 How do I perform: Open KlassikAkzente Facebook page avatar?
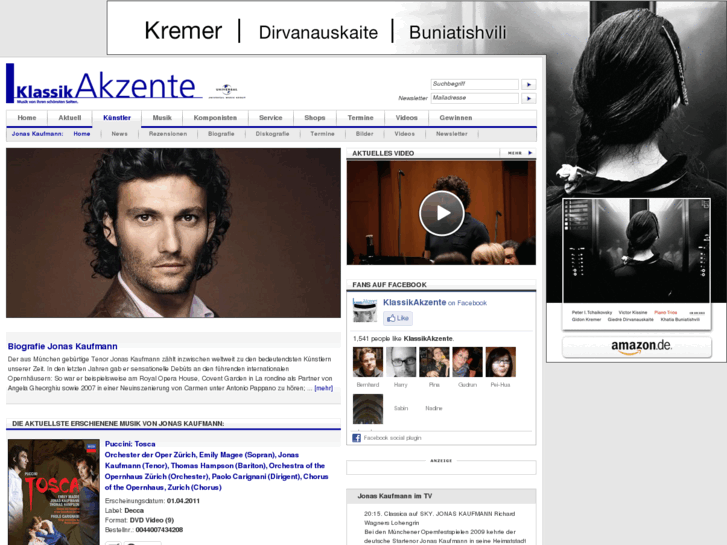pyautogui.click(x=365, y=310)
